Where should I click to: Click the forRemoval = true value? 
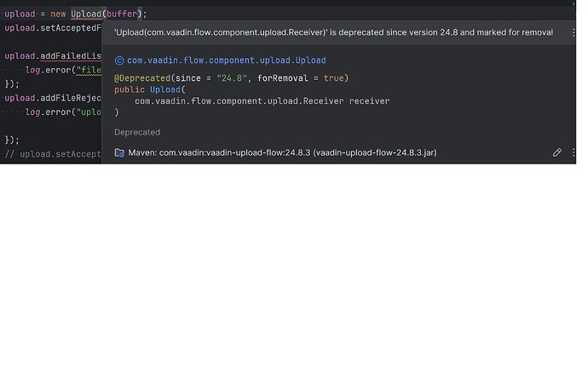[x=333, y=78]
